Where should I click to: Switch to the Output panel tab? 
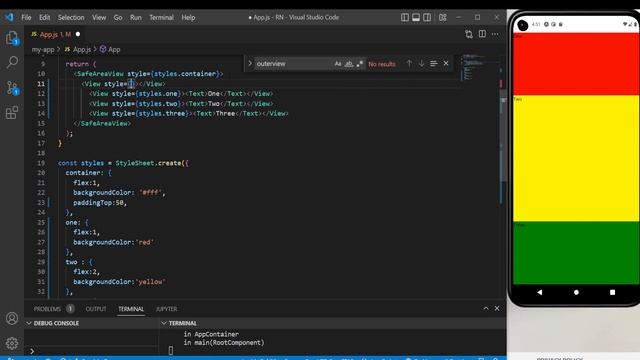point(96,309)
